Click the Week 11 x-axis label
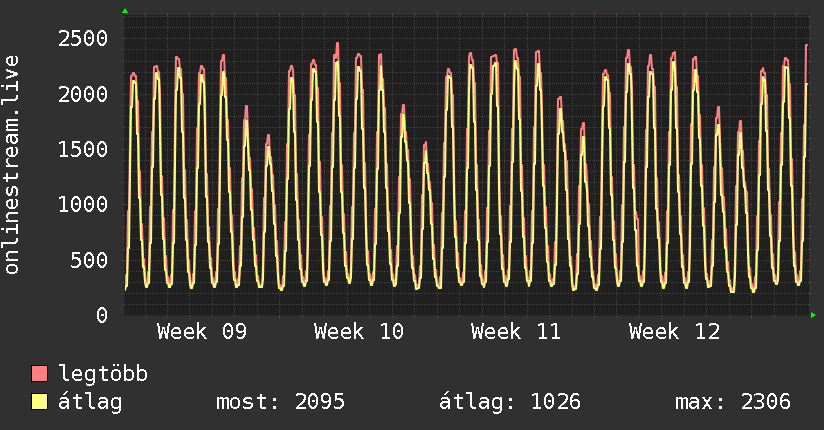The height and width of the screenshot is (430, 824). click(x=516, y=332)
